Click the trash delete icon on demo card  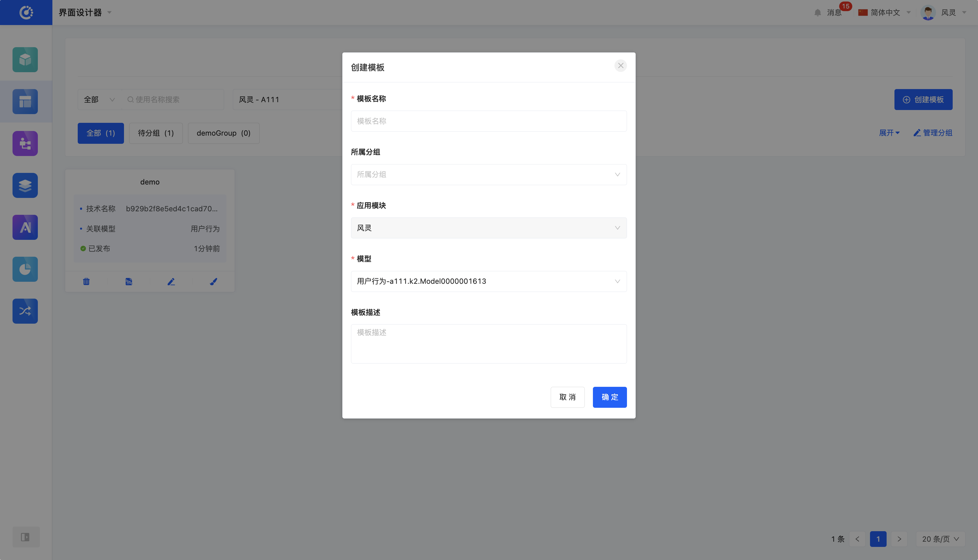86,281
